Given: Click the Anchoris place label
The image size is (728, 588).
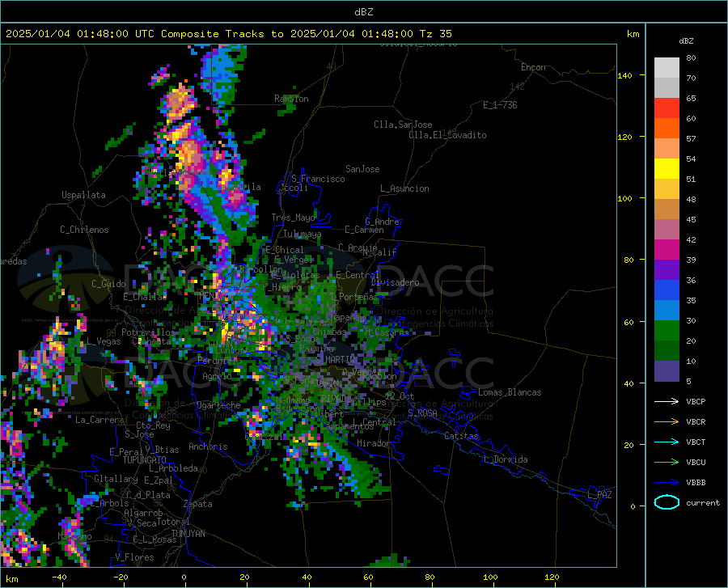Looking at the screenshot, I should pyautogui.click(x=208, y=446).
